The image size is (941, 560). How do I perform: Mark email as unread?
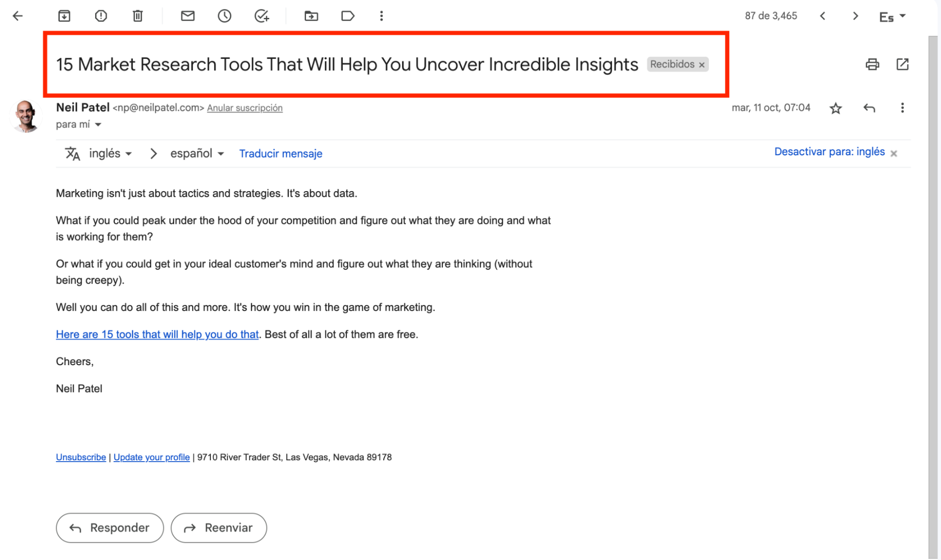click(187, 16)
